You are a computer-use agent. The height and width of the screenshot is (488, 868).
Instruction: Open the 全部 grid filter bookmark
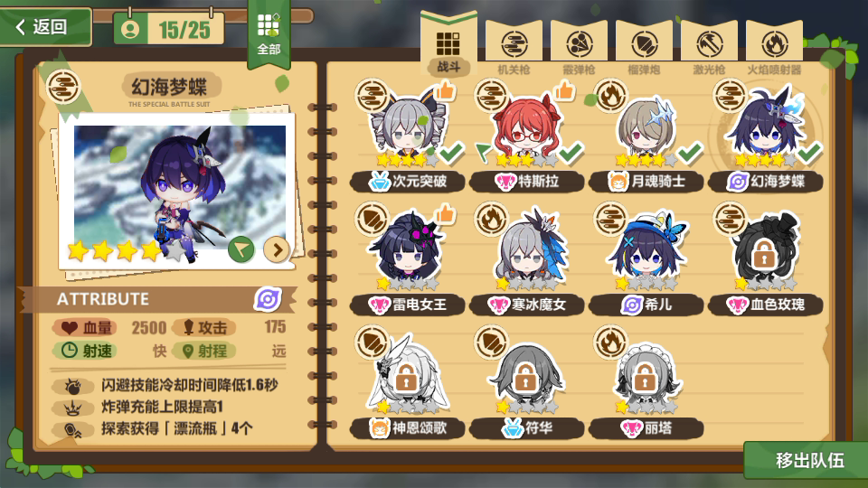point(269,33)
